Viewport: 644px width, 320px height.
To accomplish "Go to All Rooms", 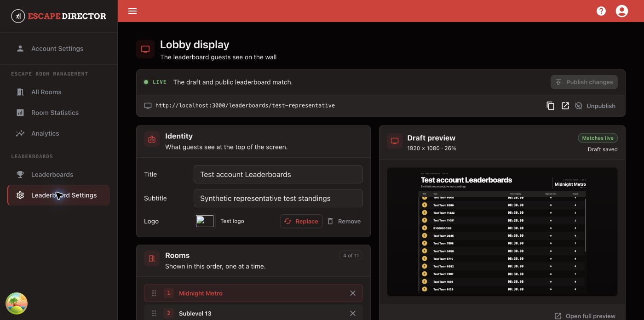I will pos(58,92).
